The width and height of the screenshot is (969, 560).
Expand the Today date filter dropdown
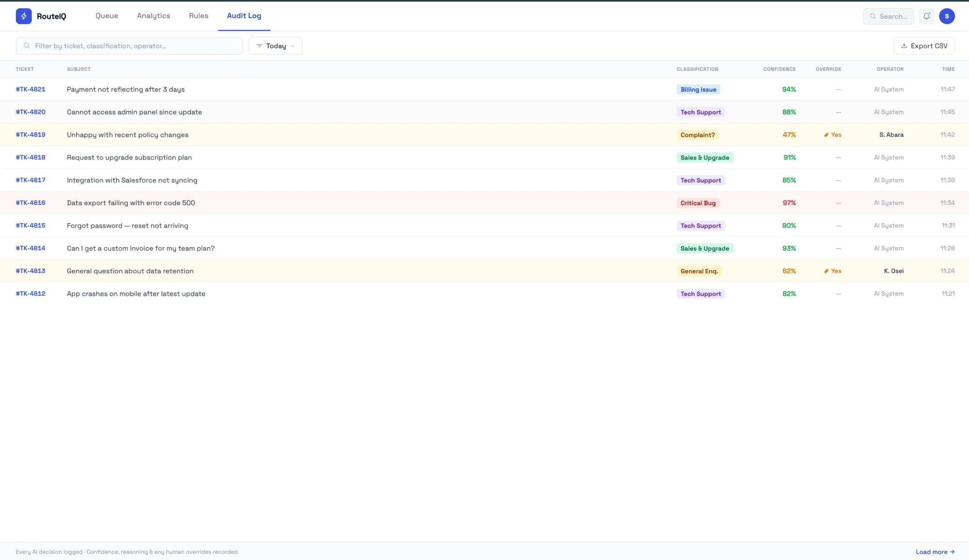pos(275,46)
